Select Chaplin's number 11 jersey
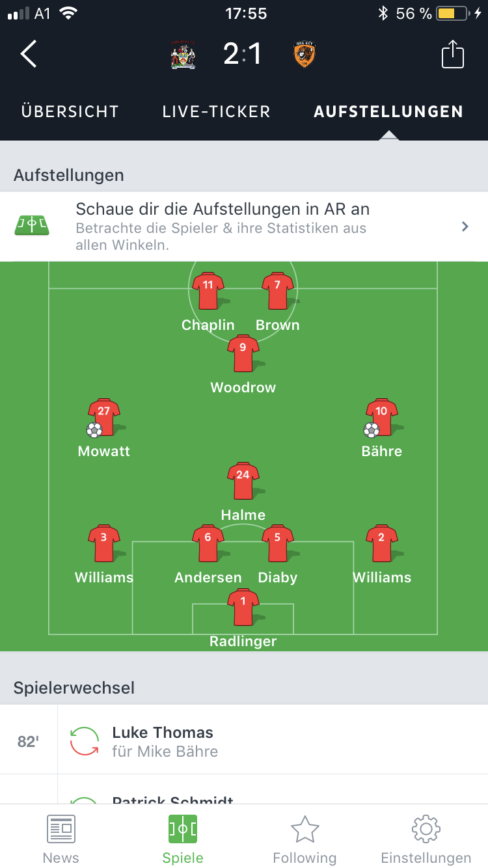Image resolution: width=488 pixels, height=868 pixels. [208, 291]
